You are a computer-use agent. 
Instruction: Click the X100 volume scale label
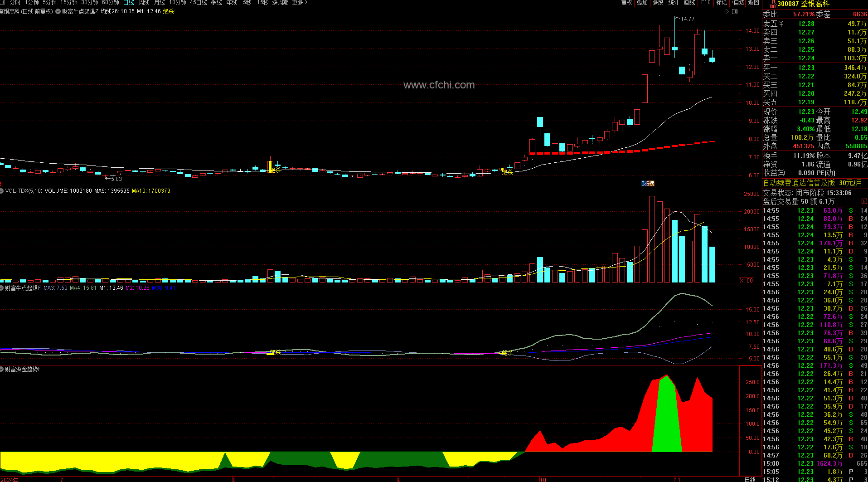pos(747,281)
